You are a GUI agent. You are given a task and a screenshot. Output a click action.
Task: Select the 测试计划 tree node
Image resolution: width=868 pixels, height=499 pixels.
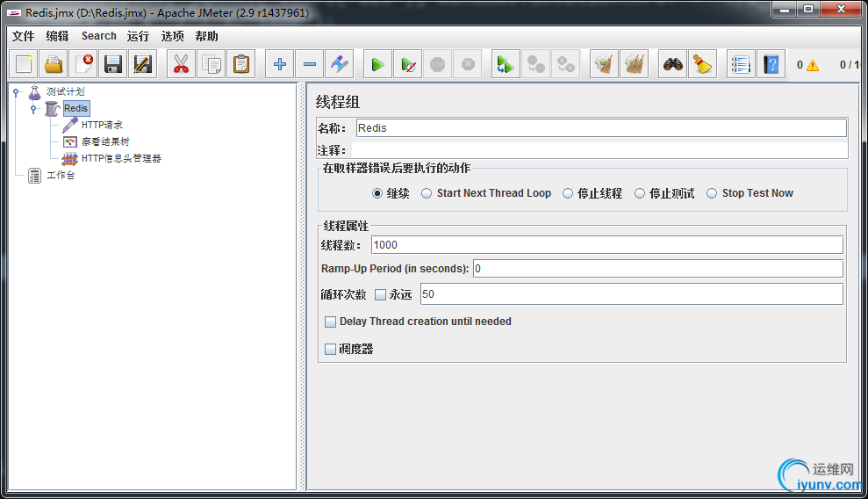click(x=65, y=91)
